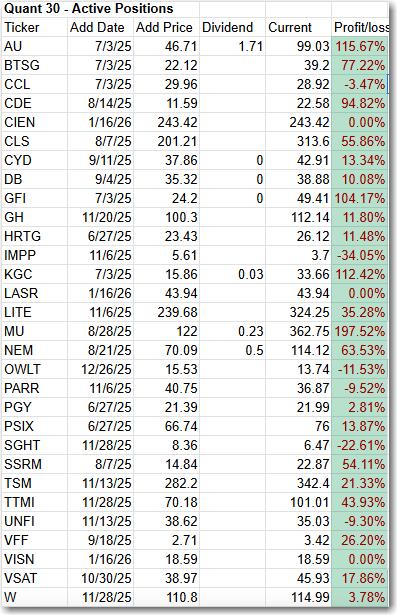Click the KGC dividend cell 0.03
Viewport: 397px width, 615px height.
point(233,275)
